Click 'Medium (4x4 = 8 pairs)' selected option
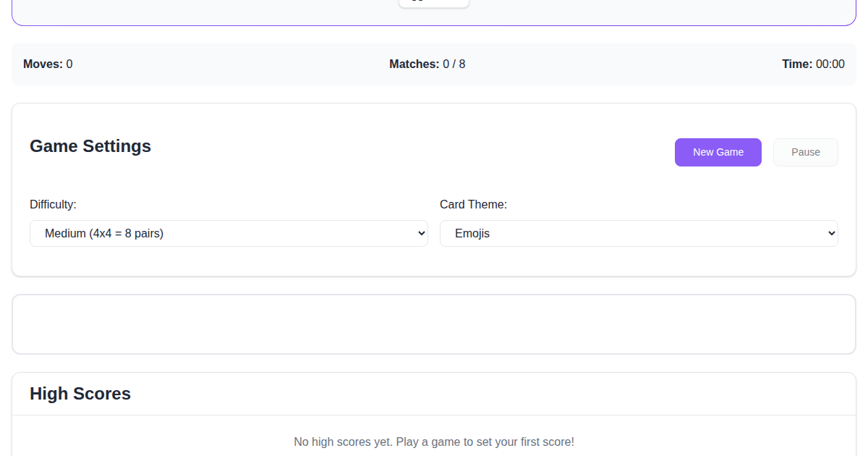The image size is (868, 456). (x=104, y=233)
